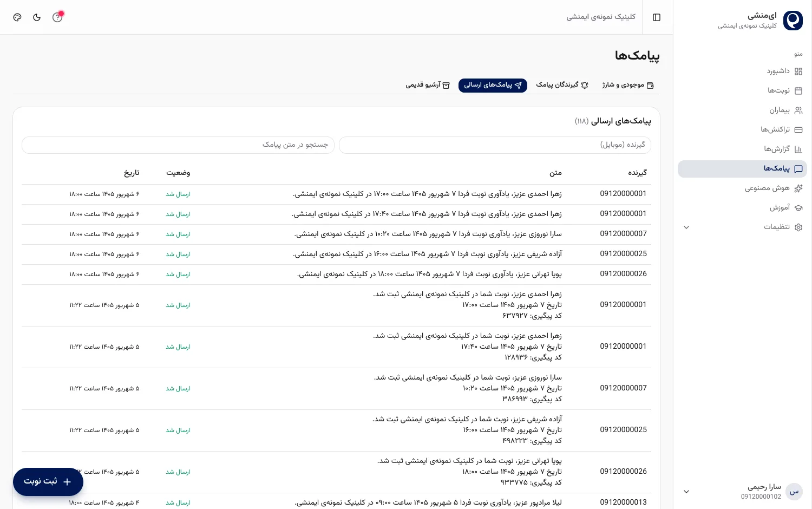The height and width of the screenshot is (509, 812).
Task: Open گزارش‌ها in the sidebar
Action: pyautogui.click(x=742, y=149)
